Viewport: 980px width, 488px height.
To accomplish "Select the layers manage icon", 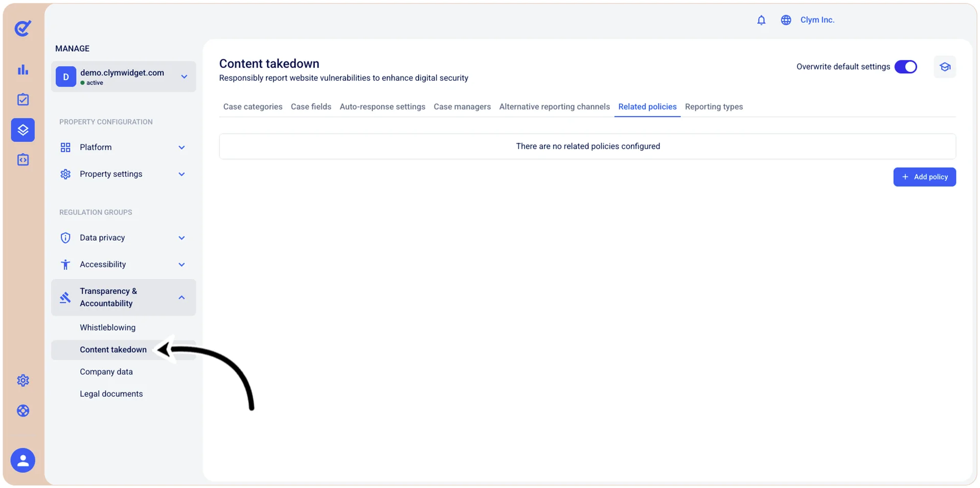I will click(x=23, y=130).
